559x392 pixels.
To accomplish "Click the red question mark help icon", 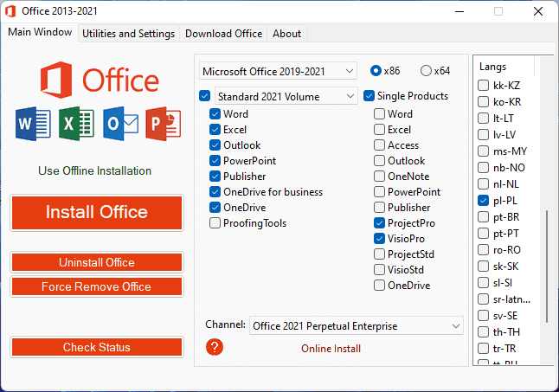I will pyautogui.click(x=215, y=347).
